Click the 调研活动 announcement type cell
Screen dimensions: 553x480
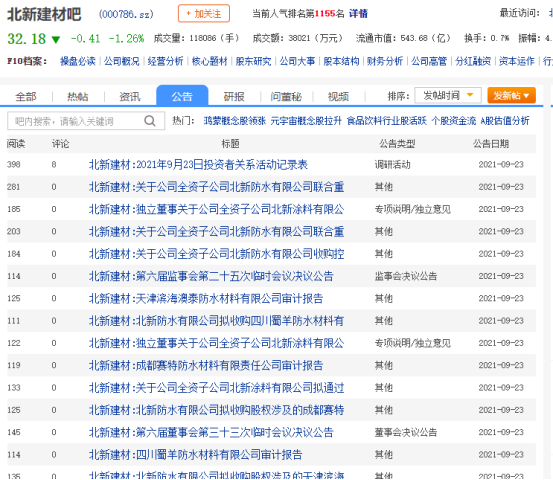pyautogui.click(x=392, y=165)
